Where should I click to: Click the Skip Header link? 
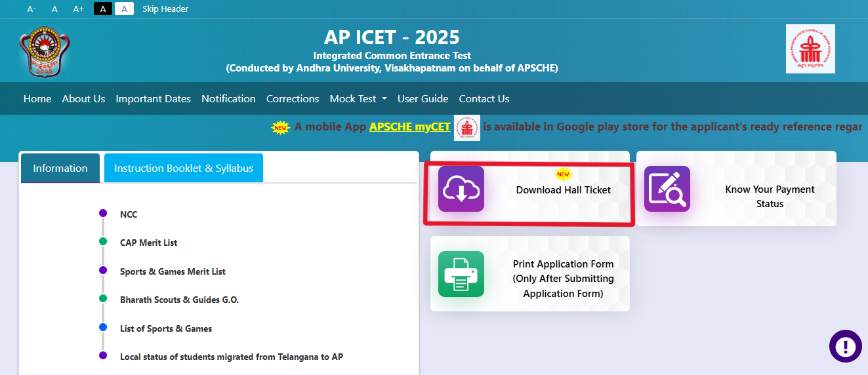[x=165, y=9]
